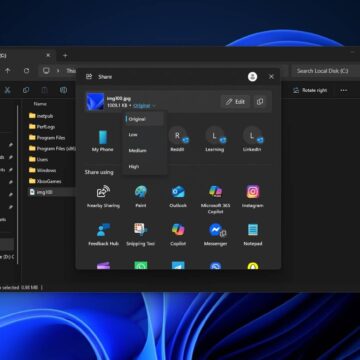Share with the Learning contact
The width and height of the screenshot is (360, 360).
215,140
